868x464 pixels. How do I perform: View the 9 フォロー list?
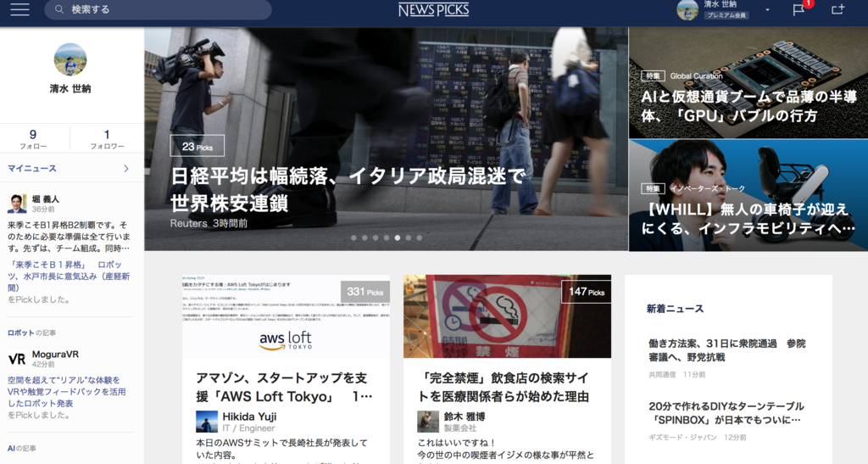point(33,138)
